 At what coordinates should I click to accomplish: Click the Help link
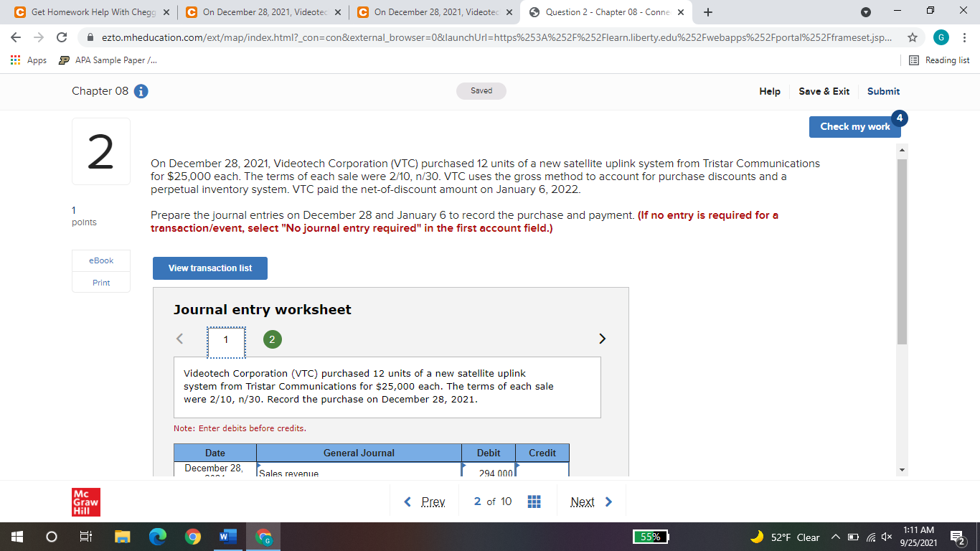(x=770, y=91)
